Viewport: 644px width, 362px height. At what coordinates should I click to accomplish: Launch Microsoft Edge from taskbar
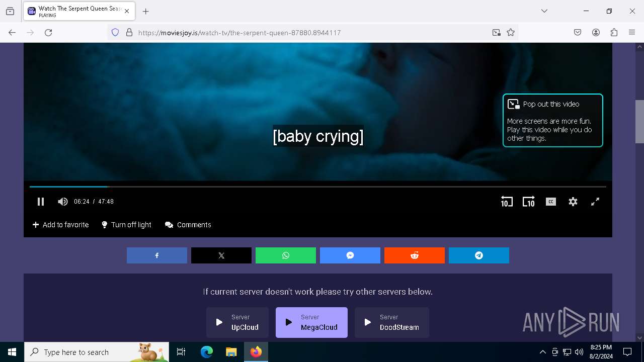point(207,352)
